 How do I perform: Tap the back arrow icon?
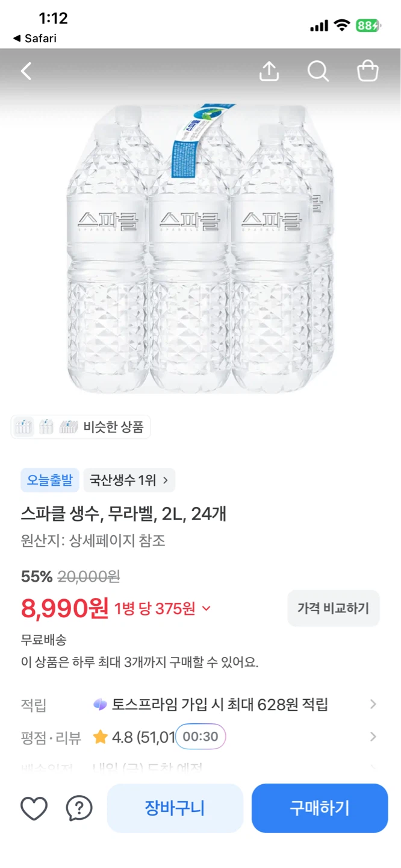pos(26,72)
